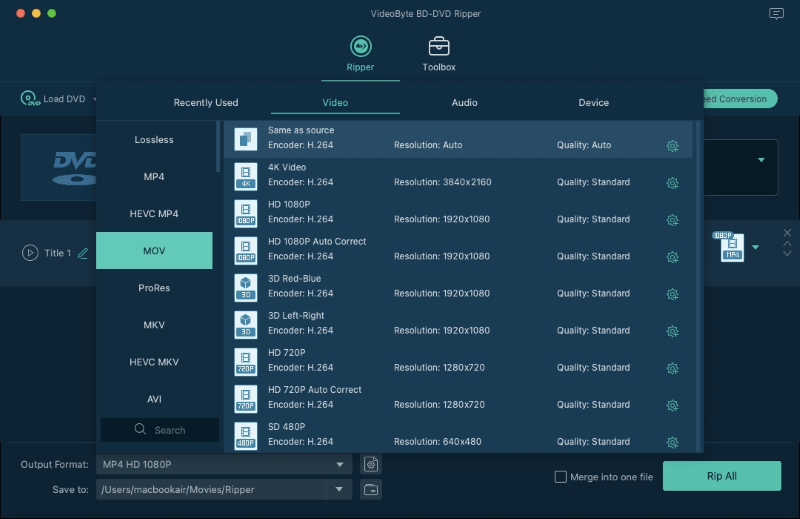The width and height of the screenshot is (800, 519).
Task: Click 'Resolution: 3840x2160' text
Action: (x=442, y=182)
